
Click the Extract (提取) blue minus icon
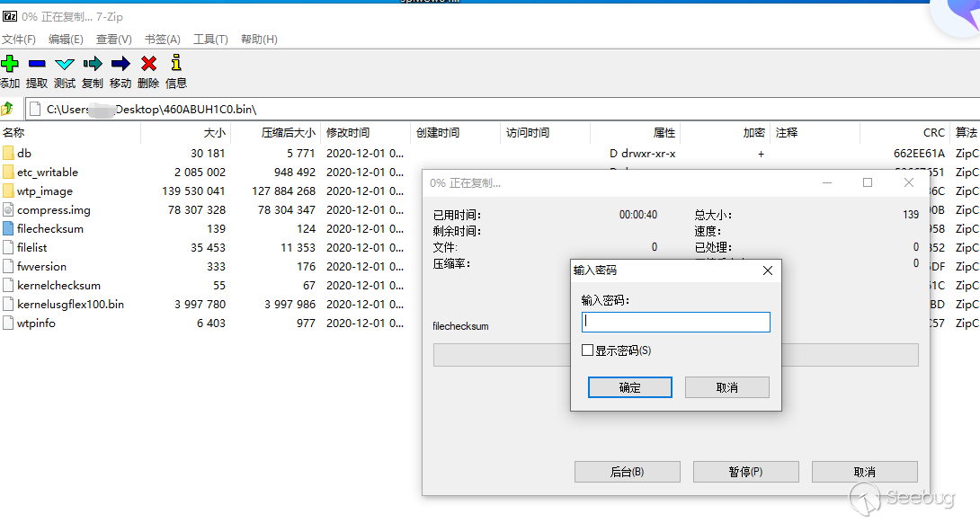coord(37,64)
